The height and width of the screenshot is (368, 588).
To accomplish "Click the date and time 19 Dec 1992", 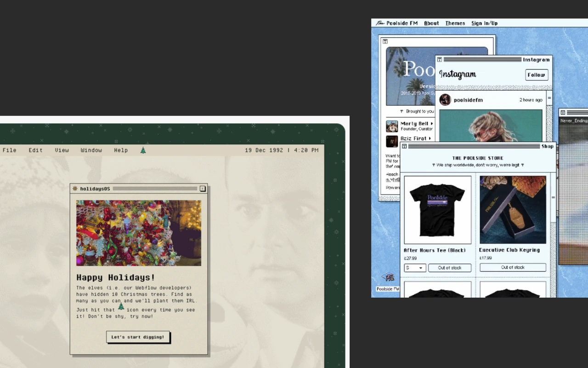I will [282, 150].
